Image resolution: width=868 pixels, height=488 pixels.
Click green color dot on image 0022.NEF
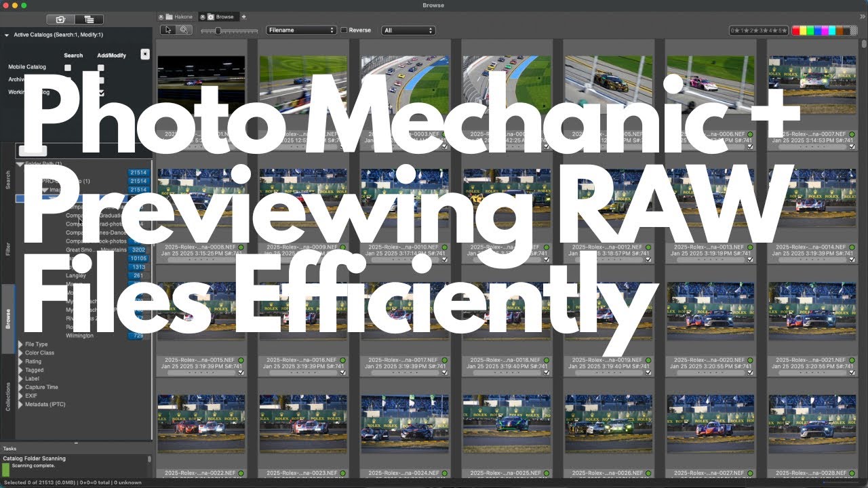point(241,473)
